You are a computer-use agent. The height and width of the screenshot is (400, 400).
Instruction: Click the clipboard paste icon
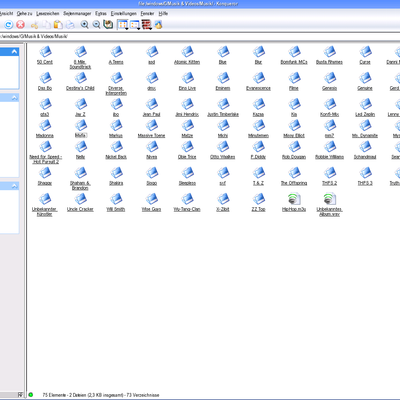[x=58, y=25]
